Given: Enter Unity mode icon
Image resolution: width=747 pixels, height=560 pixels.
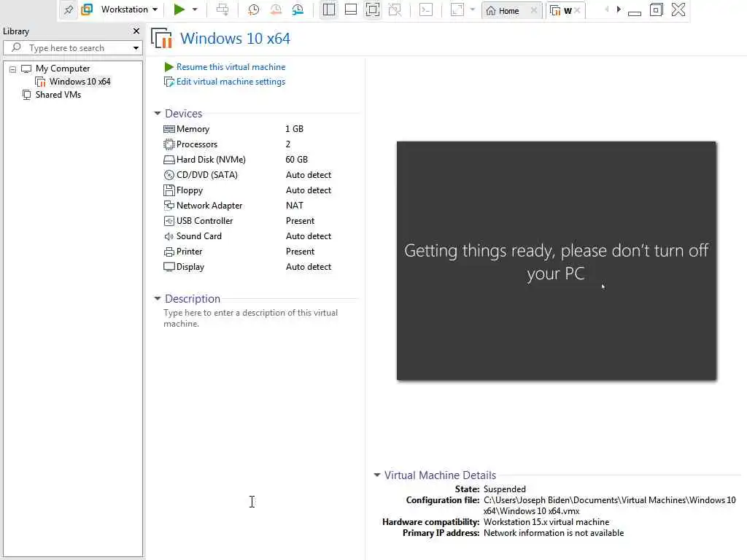Looking at the screenshot, I should point(395,9).
